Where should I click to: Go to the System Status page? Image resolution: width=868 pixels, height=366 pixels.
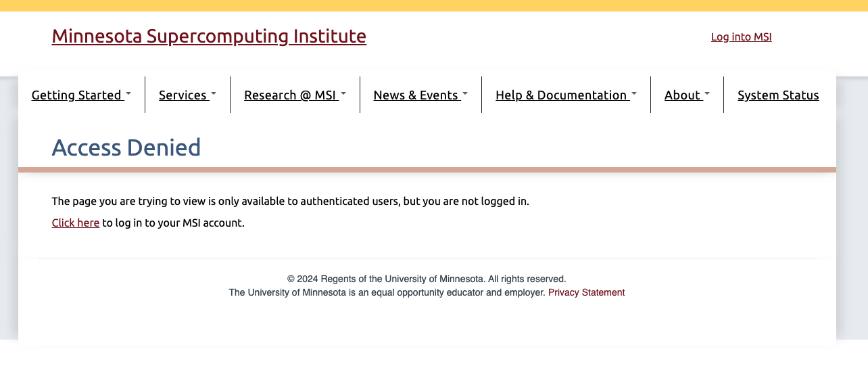[x=778, y=95]
